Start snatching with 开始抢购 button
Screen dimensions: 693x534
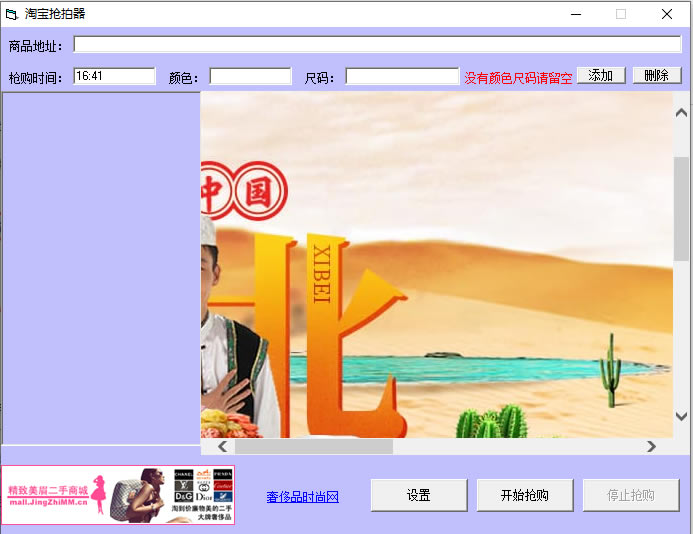pyautogui.click(x=524, y=495)
